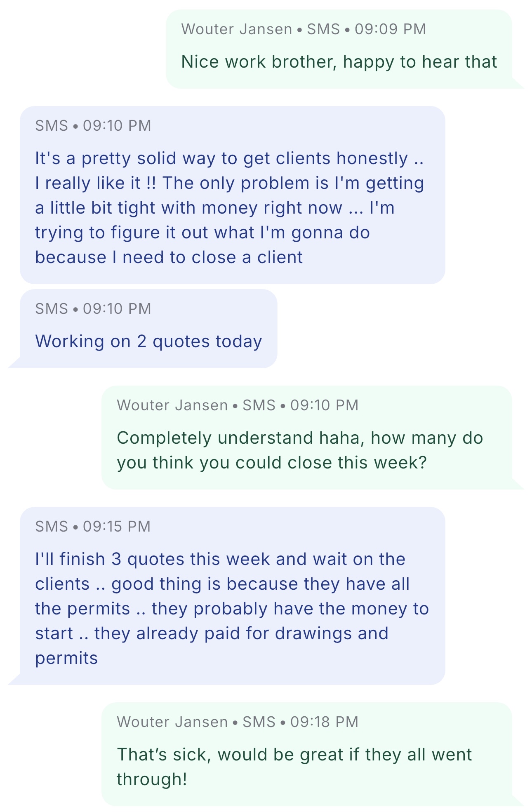The image size is (532, 812).
Task: Click the "Completely understand haha" message text
Action: tap(300, 450)
